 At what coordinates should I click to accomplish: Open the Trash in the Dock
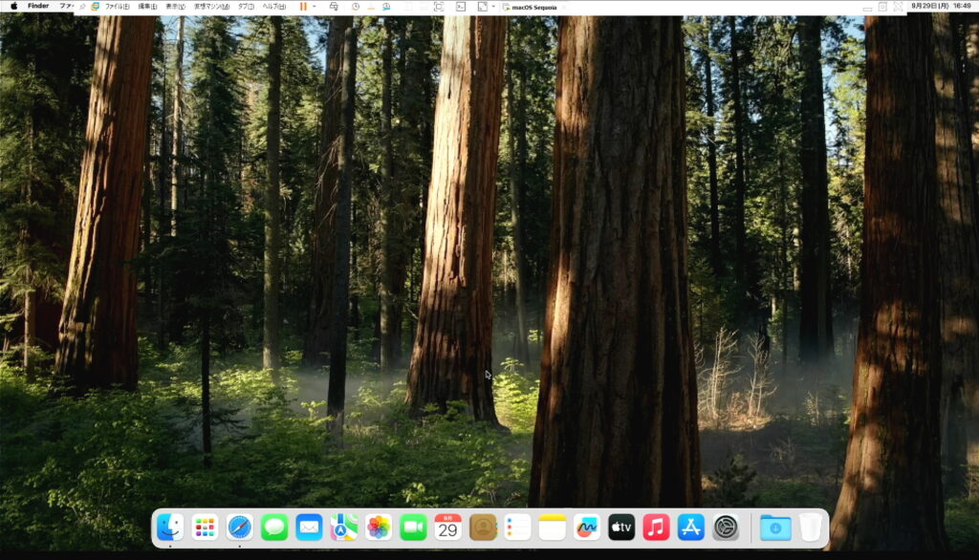click(811, 527)
